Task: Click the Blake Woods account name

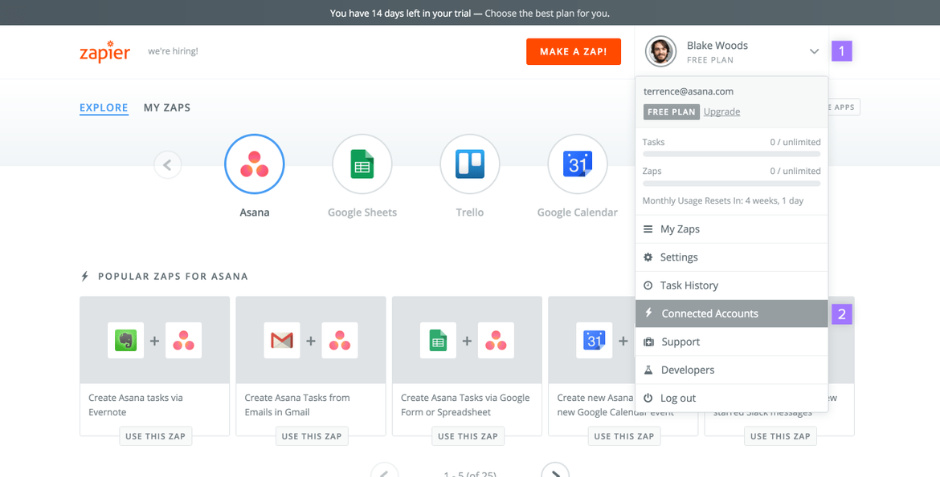Action: (717, 46)
